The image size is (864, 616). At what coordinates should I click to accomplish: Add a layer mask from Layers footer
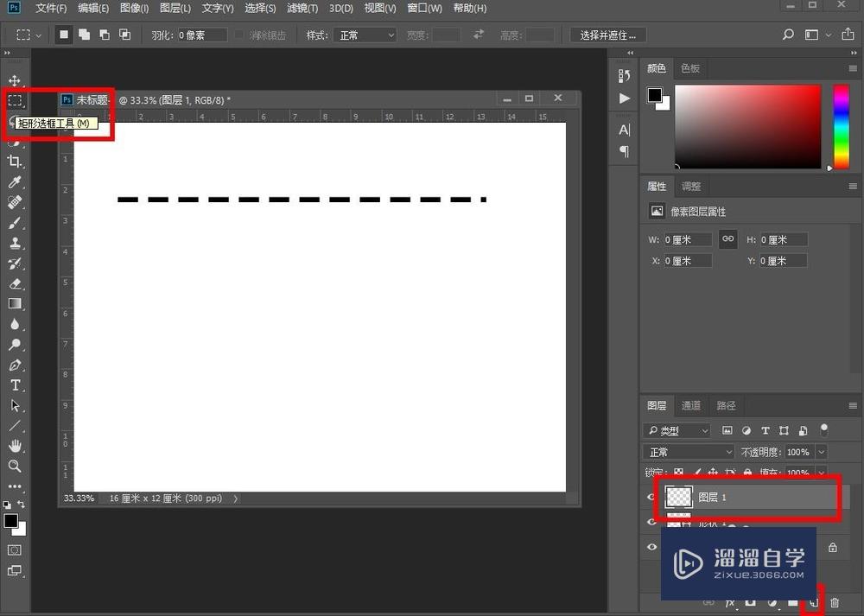751,603
